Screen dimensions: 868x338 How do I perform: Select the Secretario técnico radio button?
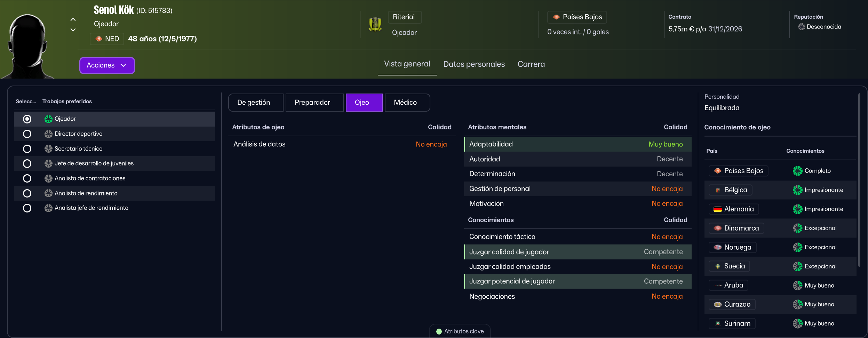click(x=27, y=149)
